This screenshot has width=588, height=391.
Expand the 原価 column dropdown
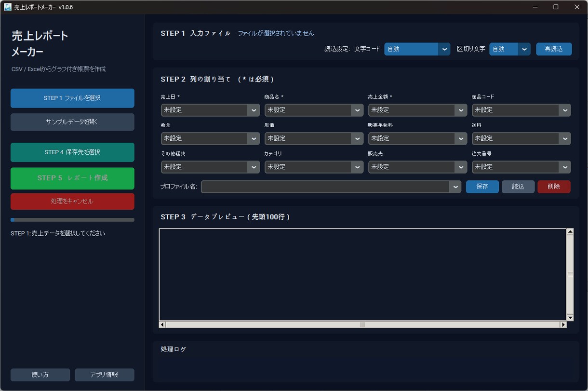314,138
